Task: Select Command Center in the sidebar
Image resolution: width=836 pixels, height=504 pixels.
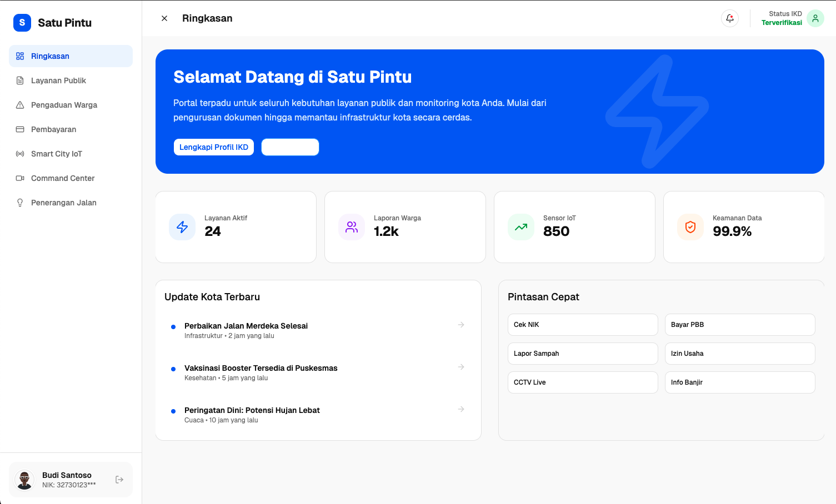Action: [63, 178]
